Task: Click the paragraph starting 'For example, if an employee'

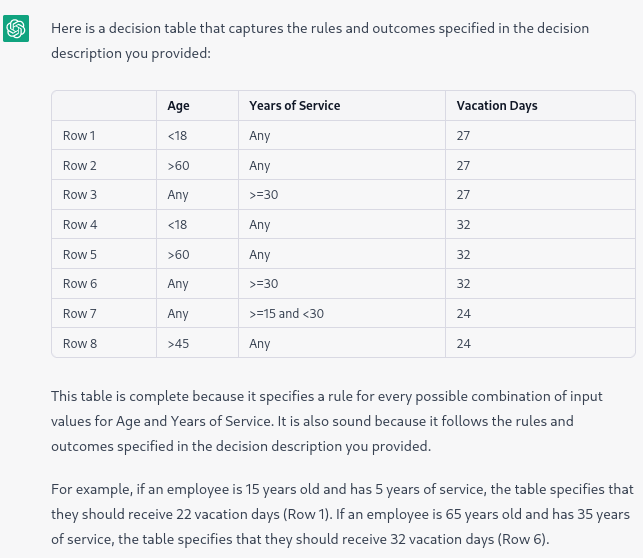Action: click(x=342, y=514)
